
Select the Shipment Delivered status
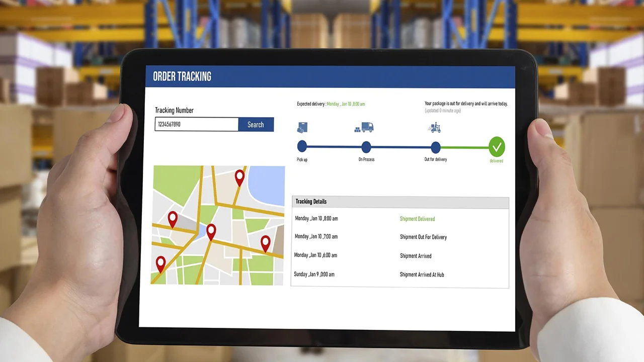(417, 219)
